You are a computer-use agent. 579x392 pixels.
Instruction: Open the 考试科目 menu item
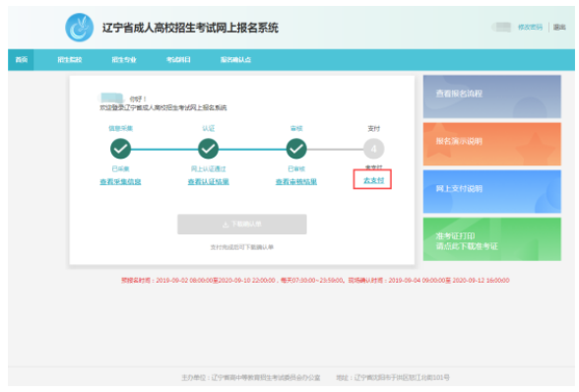[178, 59]
